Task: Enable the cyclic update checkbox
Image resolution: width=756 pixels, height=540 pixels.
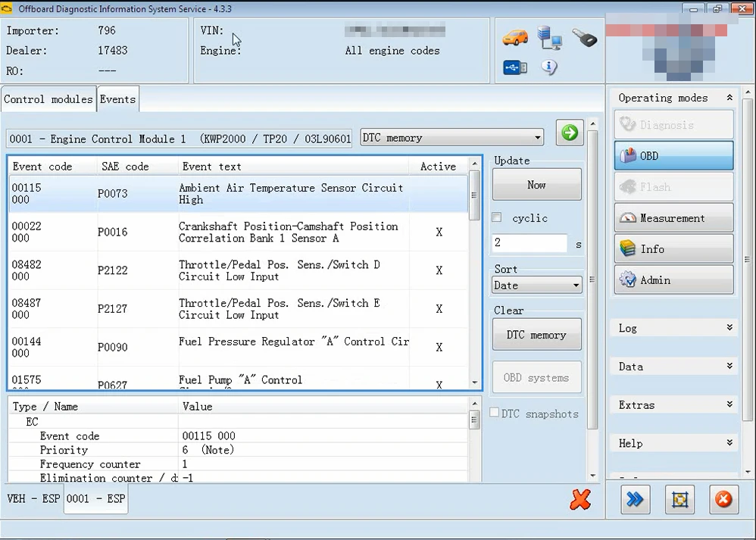Action: [497, 217]
